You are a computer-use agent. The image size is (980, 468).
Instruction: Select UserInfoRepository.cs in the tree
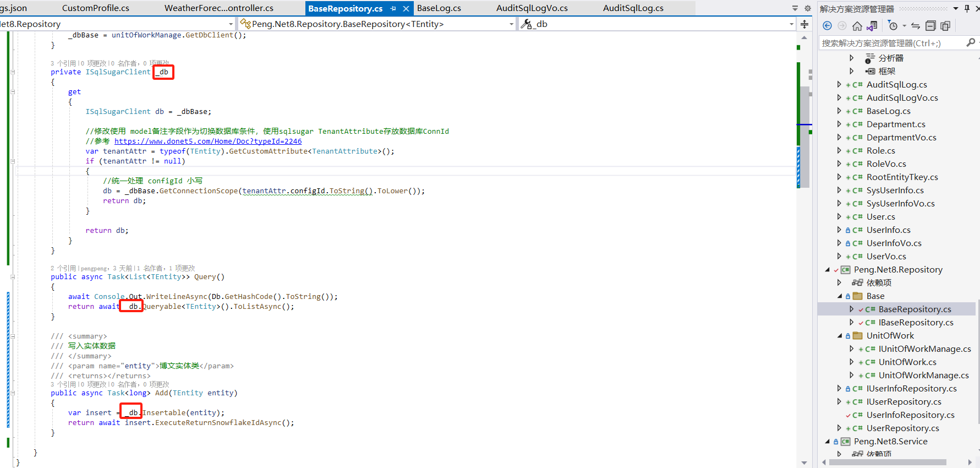[910, 415]
